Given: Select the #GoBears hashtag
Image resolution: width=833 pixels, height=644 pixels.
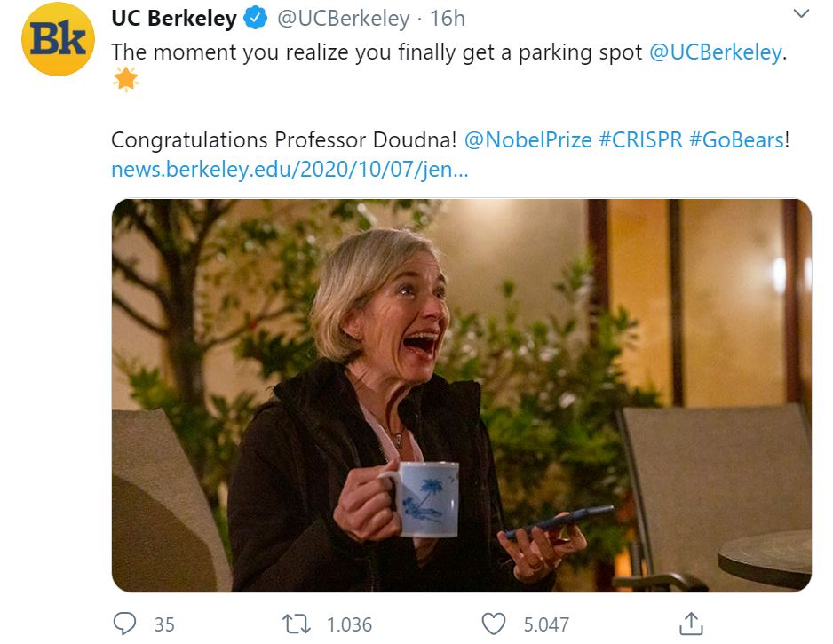Looking at the screenshot, I should (x=736, y=139).
